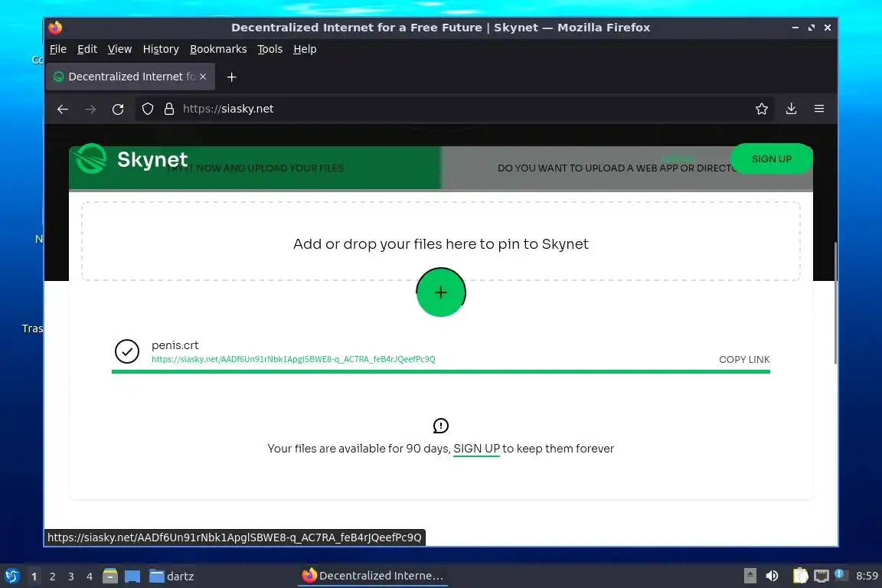Switch to workspace 4 on the taskbar
882x588 pixels.
(90, 577)
